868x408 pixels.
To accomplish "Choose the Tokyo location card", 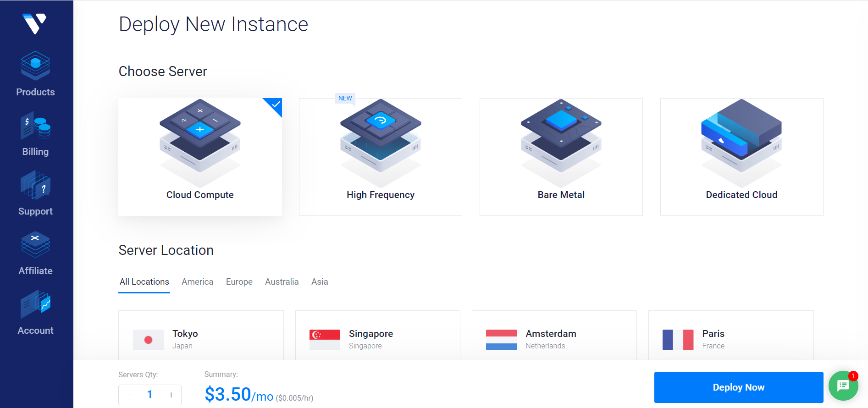I will coord(201,336).
